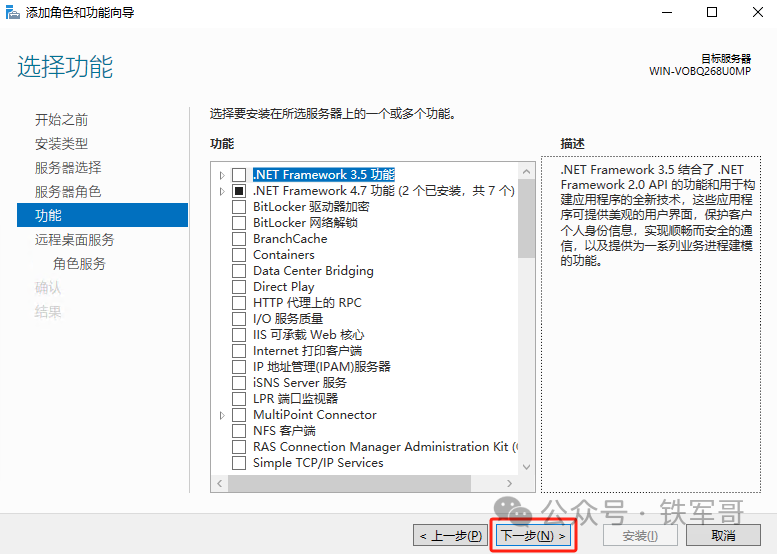Viewport: 777px width, 554px height.
Task: Go to 远程桌面服务 step
Action: tap(74, 239)
